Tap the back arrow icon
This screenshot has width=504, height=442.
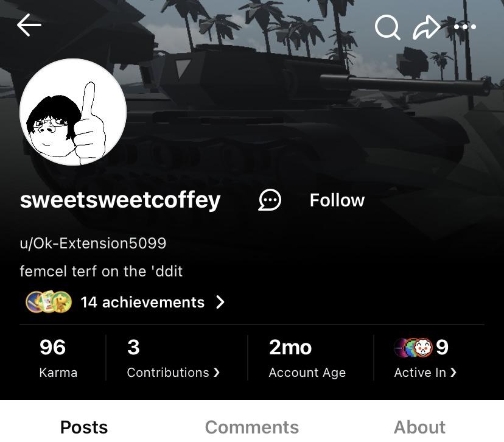click(x=29, y=25)
